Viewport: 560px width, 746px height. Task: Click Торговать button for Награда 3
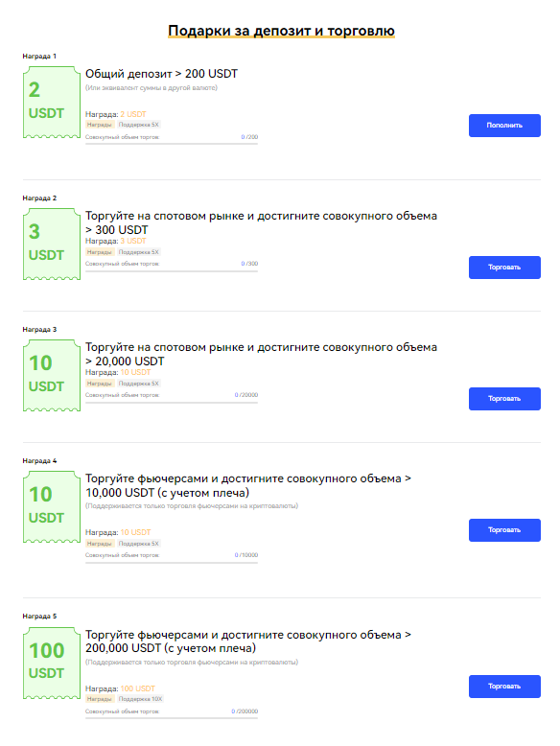pyautogui.click(x=504, y=399)
